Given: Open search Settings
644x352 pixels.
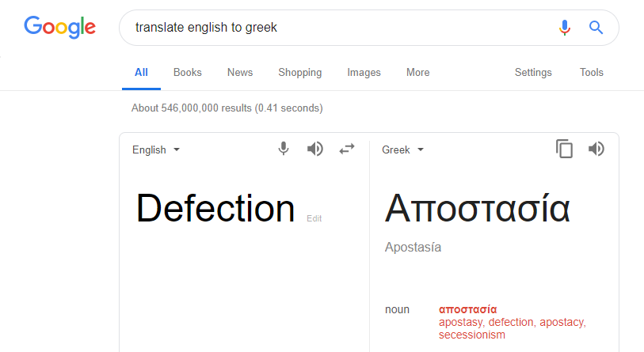Looking at the screenshot, I should click(x=533, y=73).
